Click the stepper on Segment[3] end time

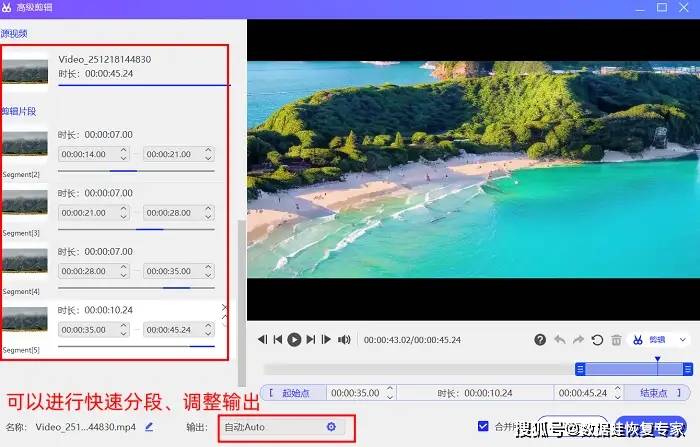[208, 213]
